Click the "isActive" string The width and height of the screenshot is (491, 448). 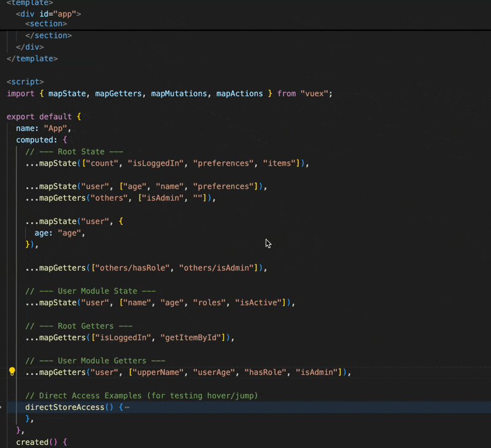pyautogui.click(x=258, y=303)
